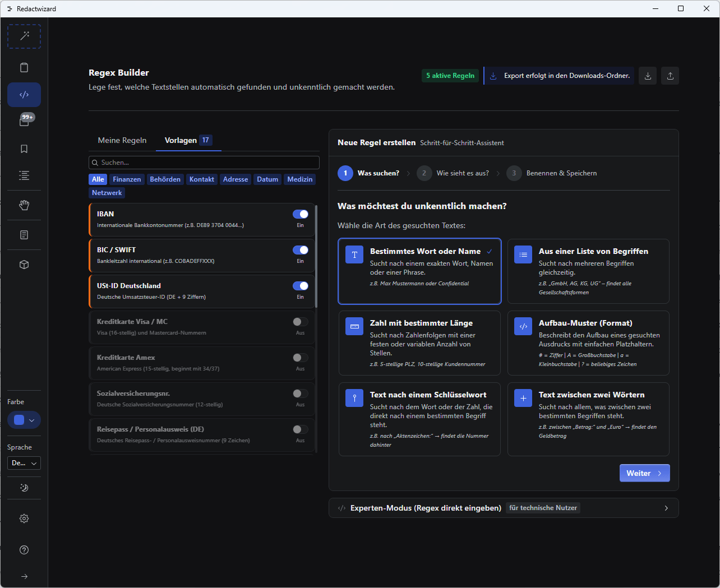Open the Sprache language dropdown
This screenshot has height=588, width=720.
[x=24, y=463]
